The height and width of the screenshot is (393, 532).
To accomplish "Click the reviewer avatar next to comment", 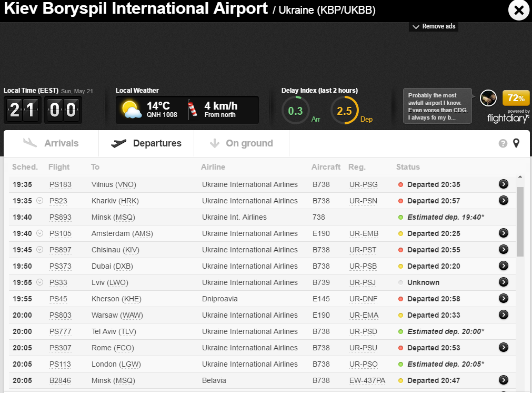I will click(x=488, y=98).
